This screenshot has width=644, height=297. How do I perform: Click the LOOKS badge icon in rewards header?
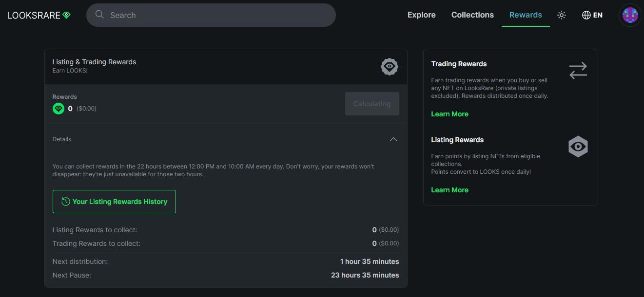tap(389, 66)
